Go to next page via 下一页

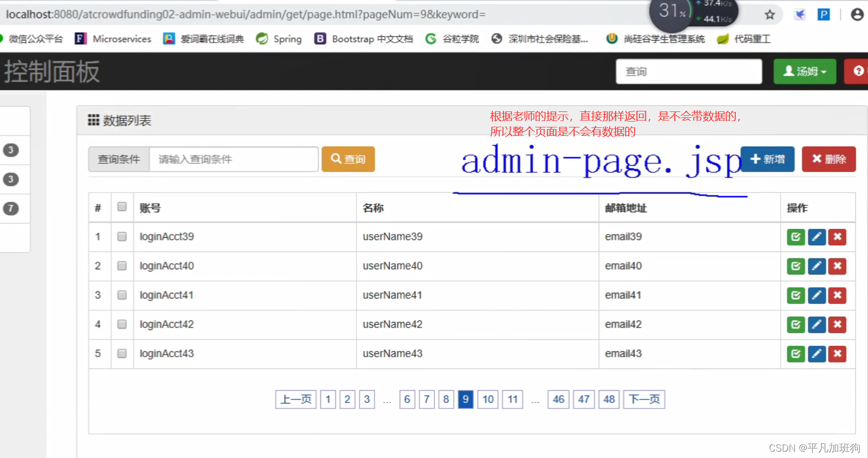point(644,399)
